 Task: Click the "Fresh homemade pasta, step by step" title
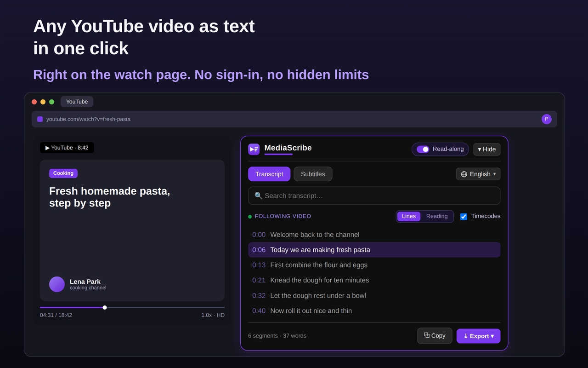click(109, 197)
